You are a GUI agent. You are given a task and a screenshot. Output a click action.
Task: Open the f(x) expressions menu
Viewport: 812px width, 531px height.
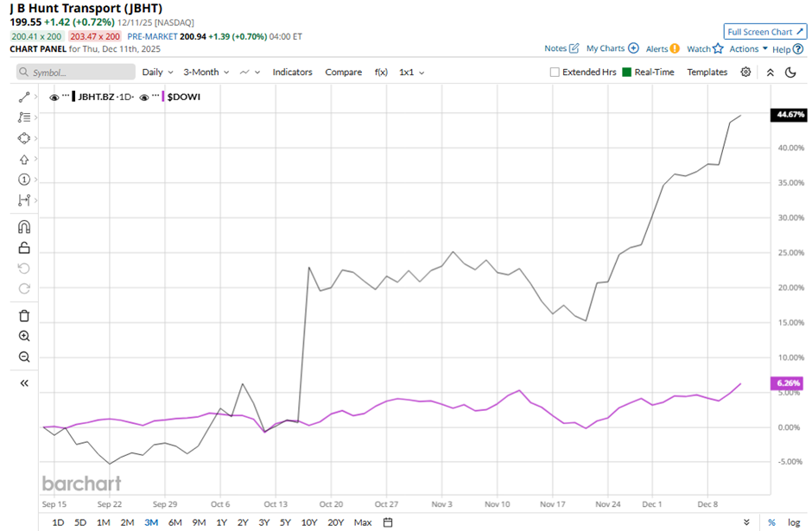click(x=381, y=72)
